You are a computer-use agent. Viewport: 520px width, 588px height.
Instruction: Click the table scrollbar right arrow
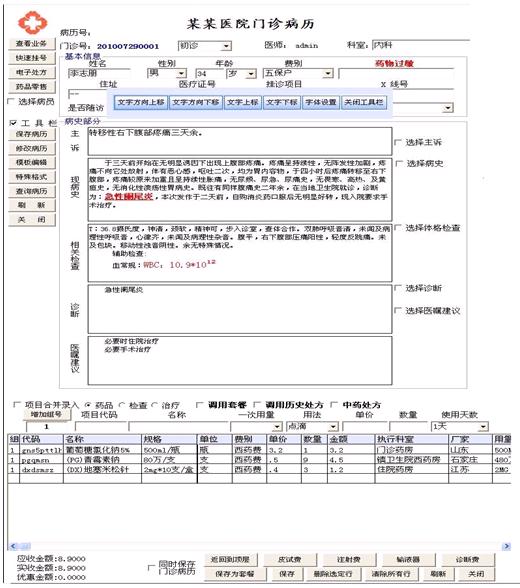(x=506, y=546)
